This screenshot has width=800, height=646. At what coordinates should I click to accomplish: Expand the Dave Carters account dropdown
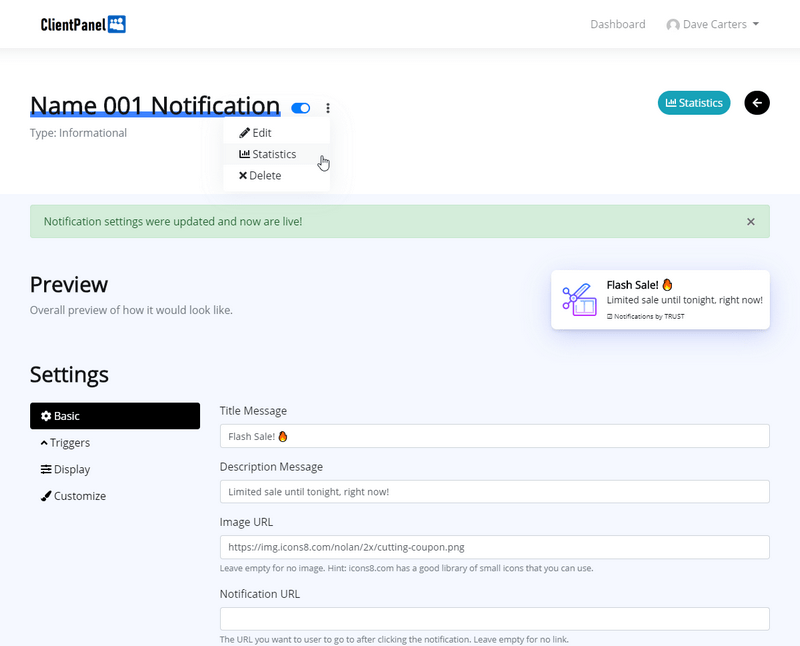tap(713, 24)
